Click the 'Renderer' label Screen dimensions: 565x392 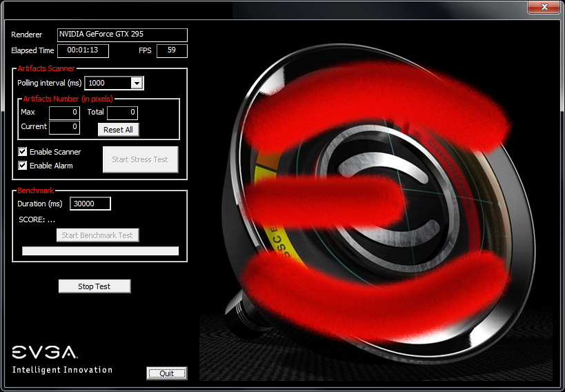27,35
